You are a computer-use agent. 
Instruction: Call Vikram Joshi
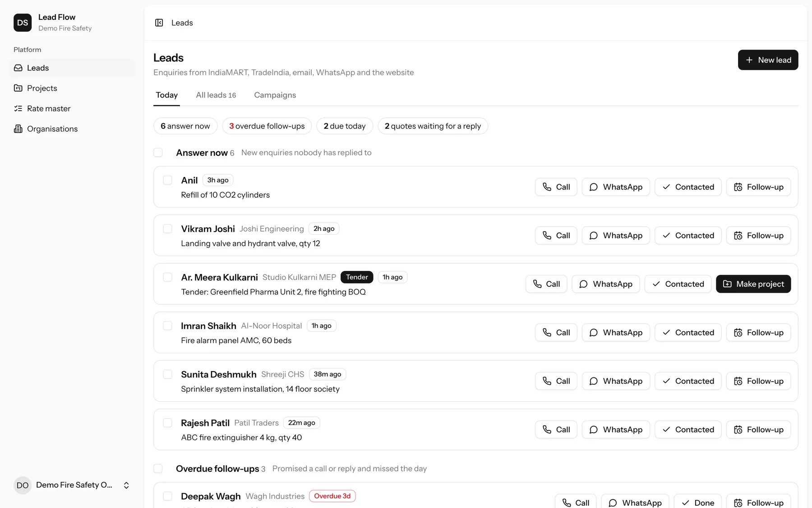pyautogui.click(x=556, y=235)
